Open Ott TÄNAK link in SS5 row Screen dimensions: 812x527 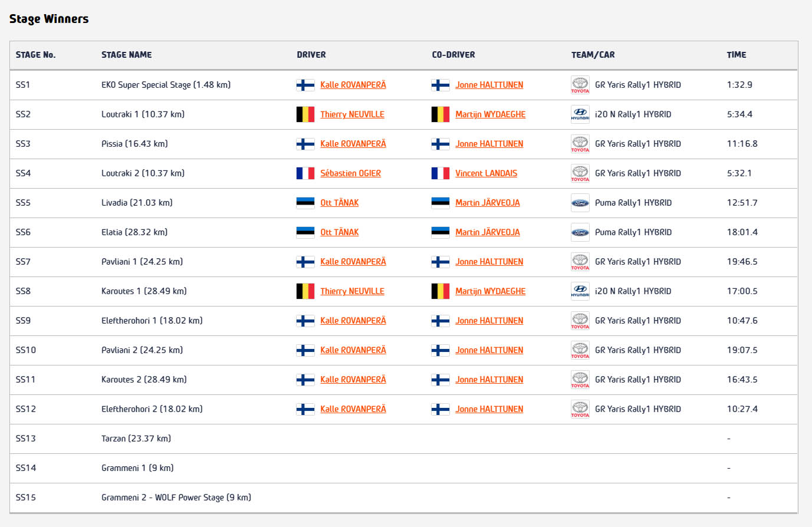tap(340, 203)
